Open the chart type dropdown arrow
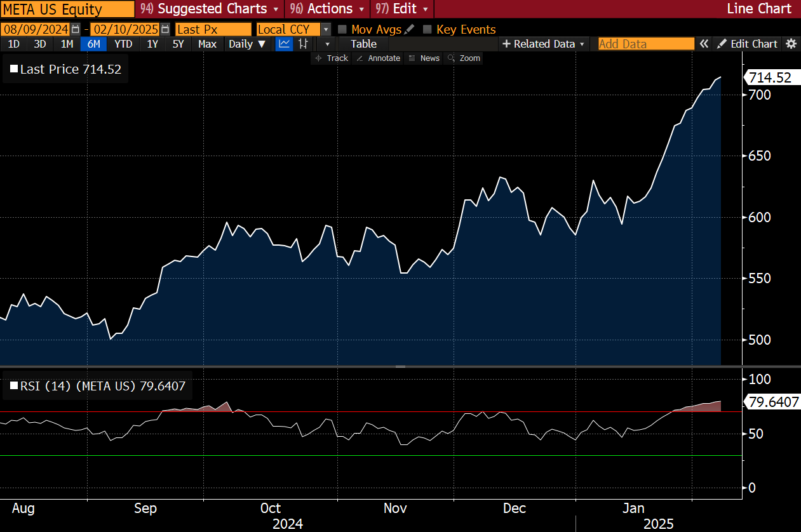This screenshot has width=801, height=532. pos(327,44)
